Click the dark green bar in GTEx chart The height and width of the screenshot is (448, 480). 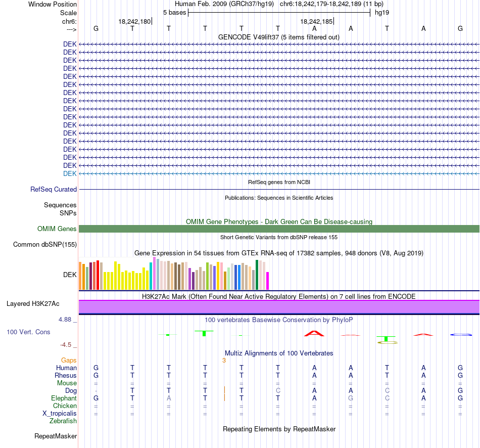tap(257, 275)
